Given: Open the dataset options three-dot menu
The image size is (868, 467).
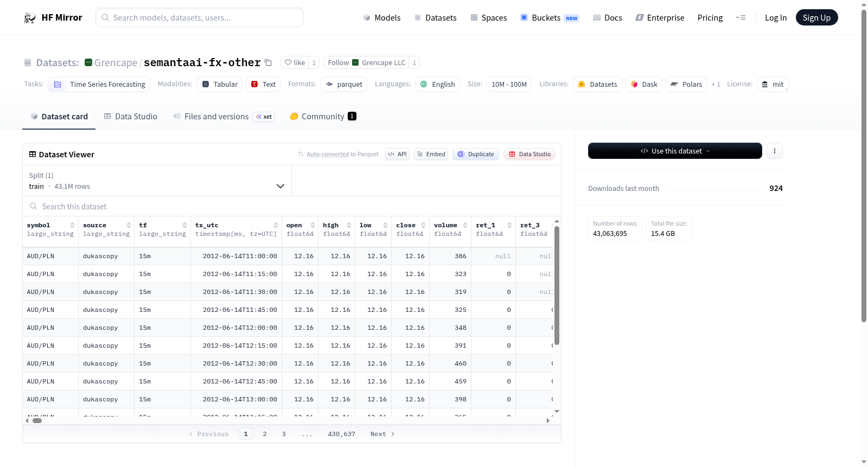Looking at the screenshot, I should (775, 151).
